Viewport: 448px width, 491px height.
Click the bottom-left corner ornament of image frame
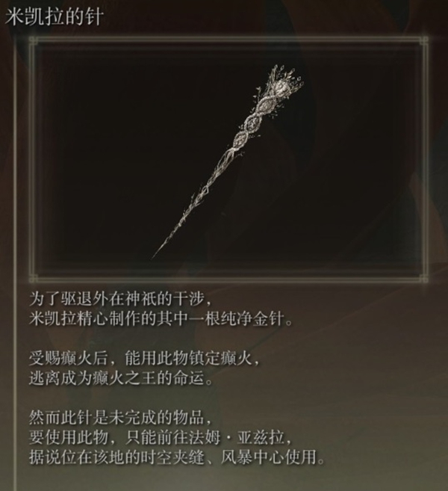coord(33,278)
